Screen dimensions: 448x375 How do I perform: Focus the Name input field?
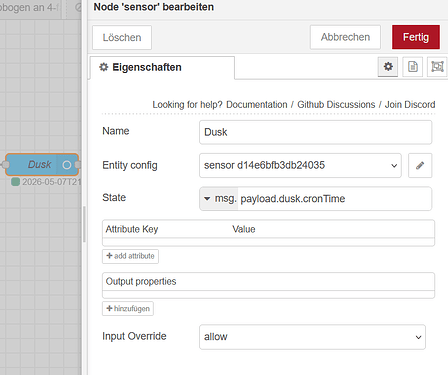(x=315, y=132)
